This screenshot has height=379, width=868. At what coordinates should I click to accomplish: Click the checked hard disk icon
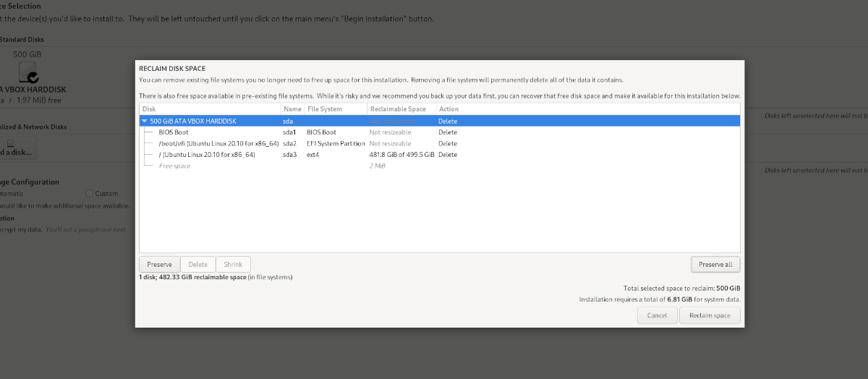28,71
